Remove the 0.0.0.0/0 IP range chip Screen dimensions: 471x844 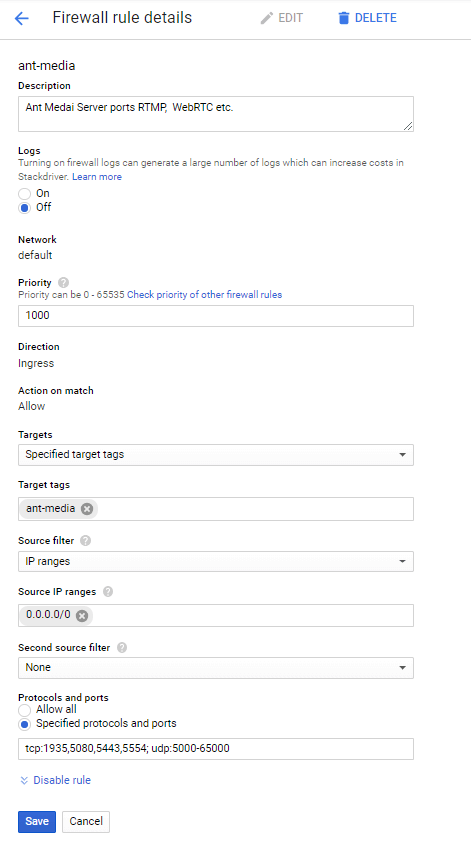tap(82, 615)
